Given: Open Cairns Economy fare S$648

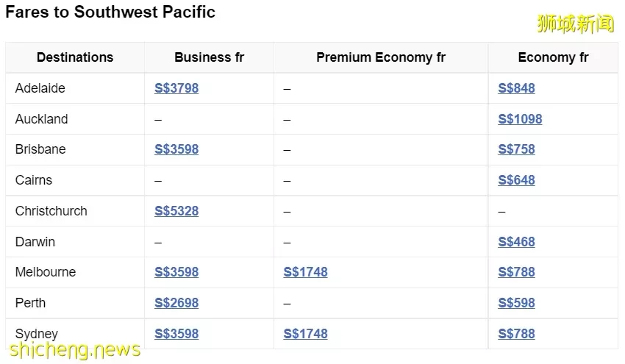Looking at the screenshot, I should coord(516,180).
